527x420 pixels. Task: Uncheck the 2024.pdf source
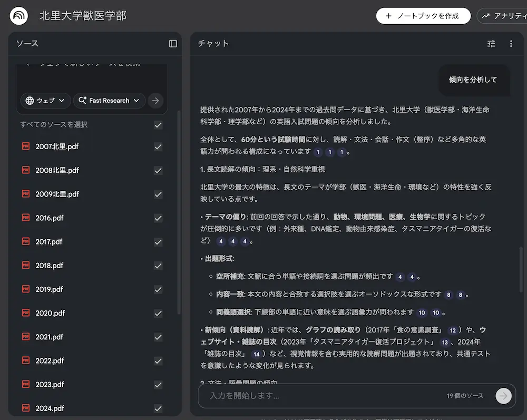[158, 408]
